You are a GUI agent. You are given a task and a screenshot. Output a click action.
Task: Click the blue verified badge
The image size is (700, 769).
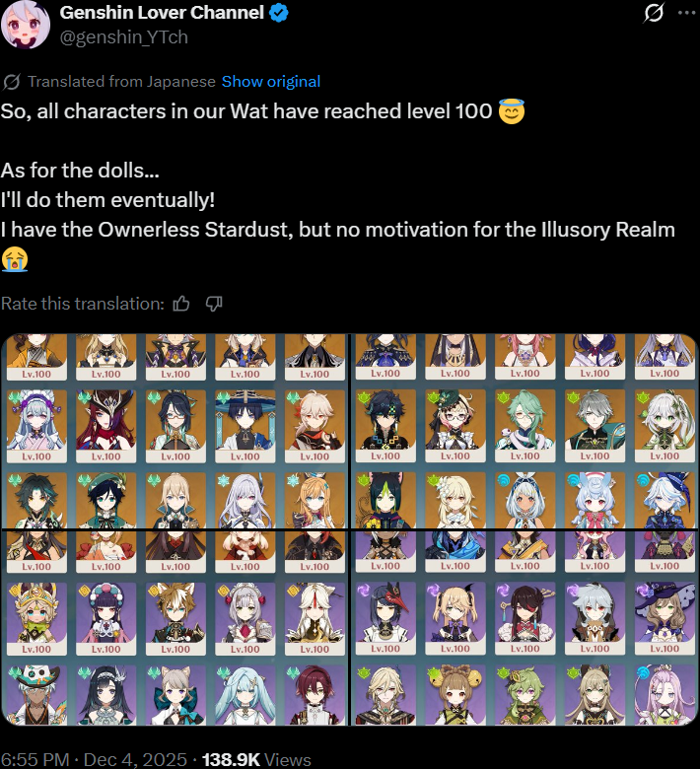pyautogui.click(x=279, y=13)
